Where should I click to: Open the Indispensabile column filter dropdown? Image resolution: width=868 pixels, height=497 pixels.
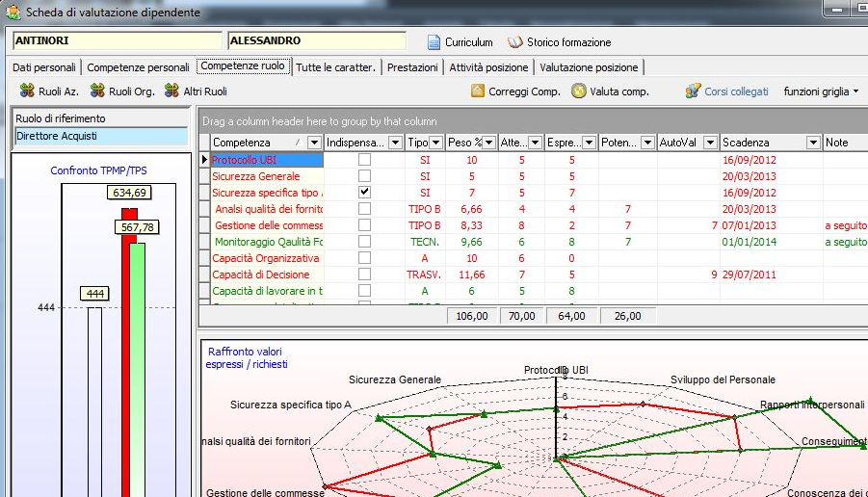395,143
